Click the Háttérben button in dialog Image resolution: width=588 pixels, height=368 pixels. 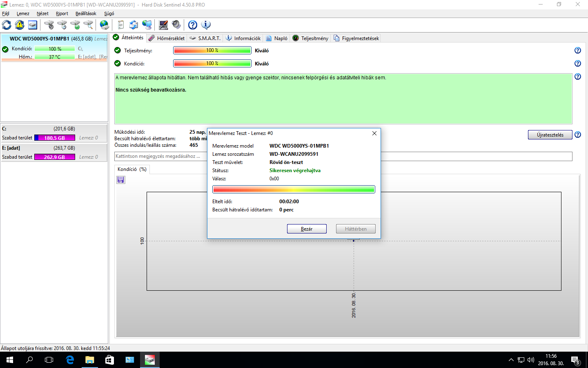[356, 229]
